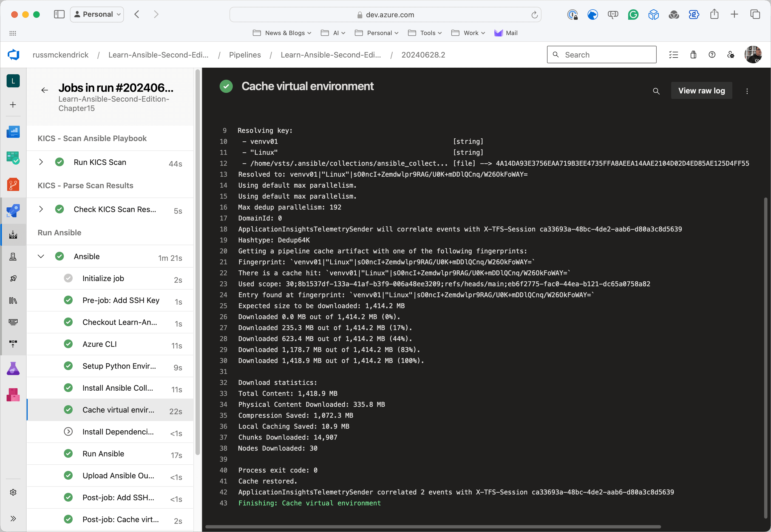Screen dimensions: 771x532
Task: Open the Personal profile dropdown
Action: click(97, 14)
